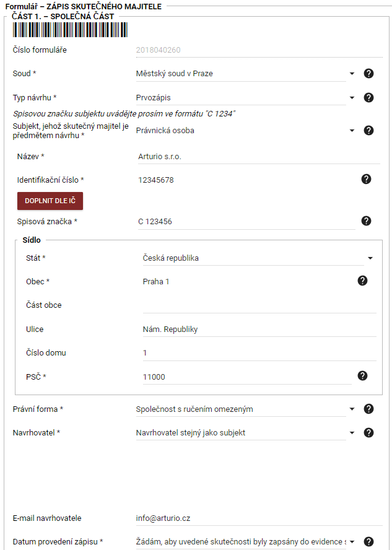Focus the Název input field
The height and width of the screenshot is (550, 392).
click(259, 157)
